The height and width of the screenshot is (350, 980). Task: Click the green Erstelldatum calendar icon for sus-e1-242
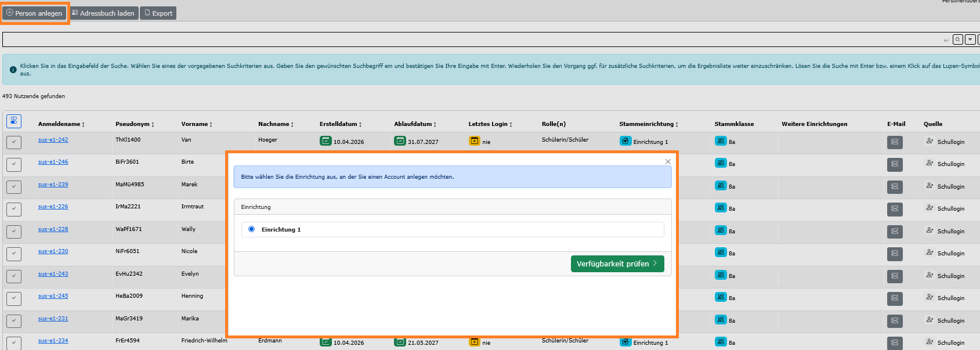pos(326,141)
